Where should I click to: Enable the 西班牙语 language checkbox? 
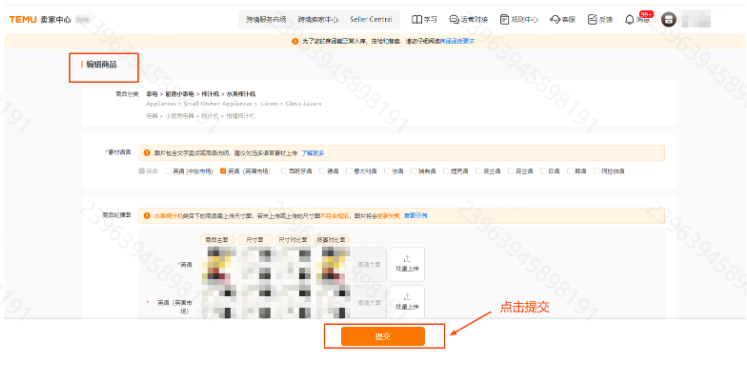click(x=284, y=171)
